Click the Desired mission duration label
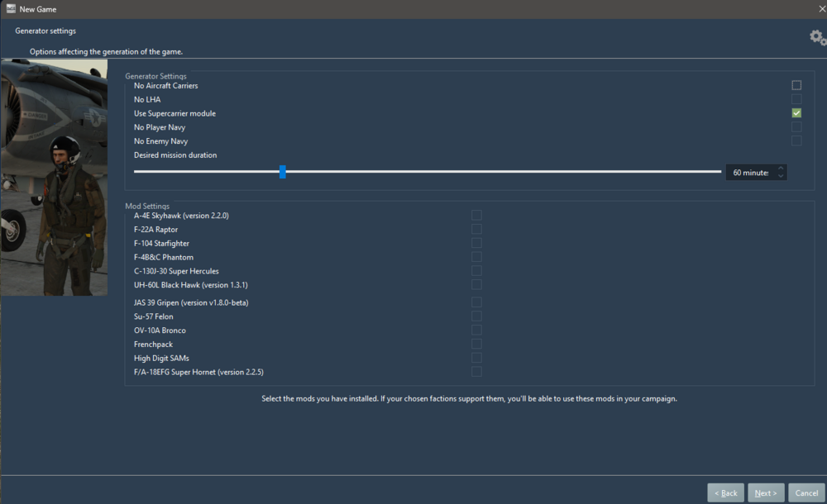 coord(175,155)
